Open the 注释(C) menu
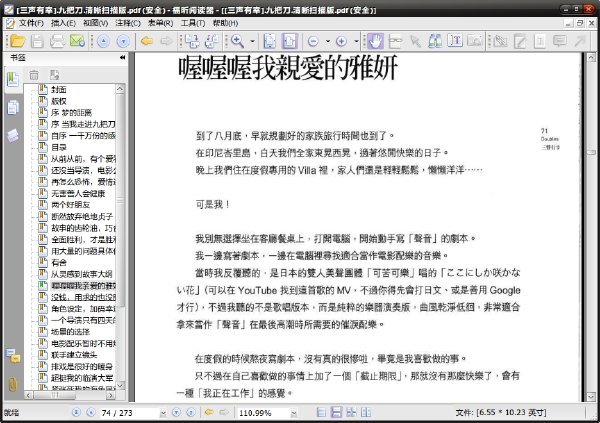600x423 pixels. coord(128,23)
